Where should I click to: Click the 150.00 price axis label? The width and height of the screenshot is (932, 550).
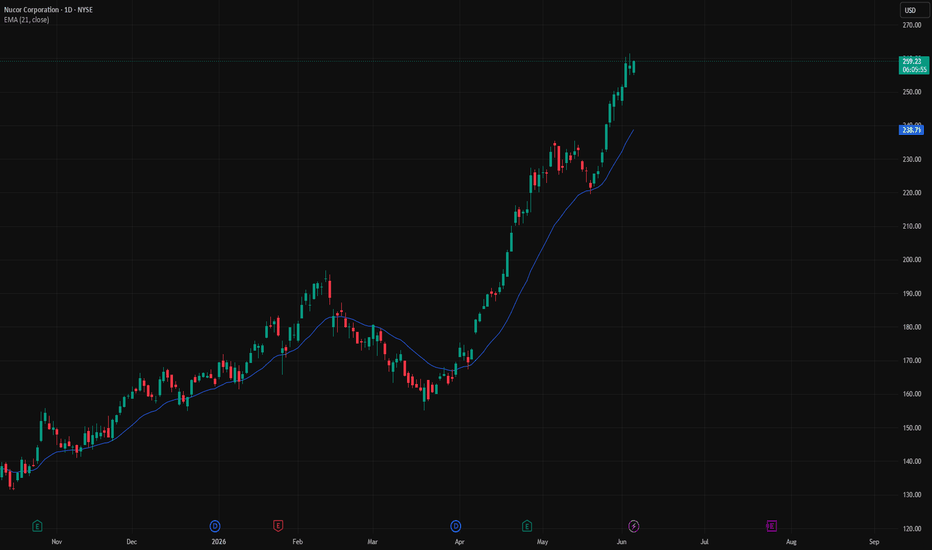click(912, 428)
